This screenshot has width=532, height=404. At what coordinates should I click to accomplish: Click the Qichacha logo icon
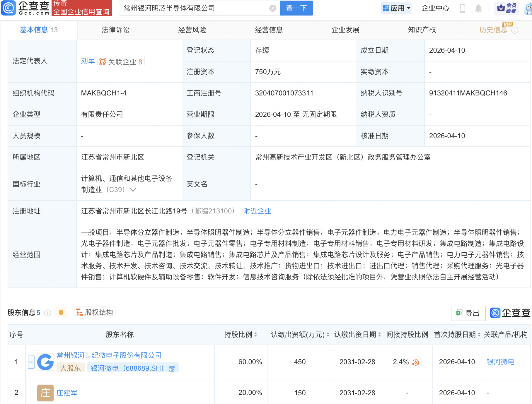point(8,8)
